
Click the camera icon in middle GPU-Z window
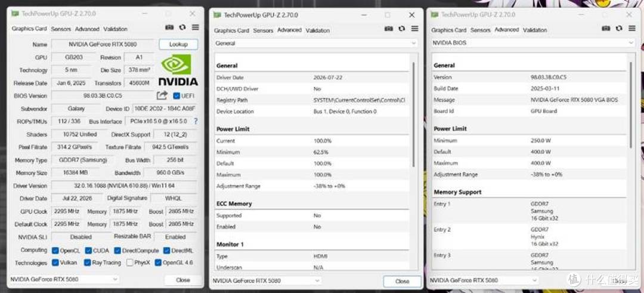(389, 29)
